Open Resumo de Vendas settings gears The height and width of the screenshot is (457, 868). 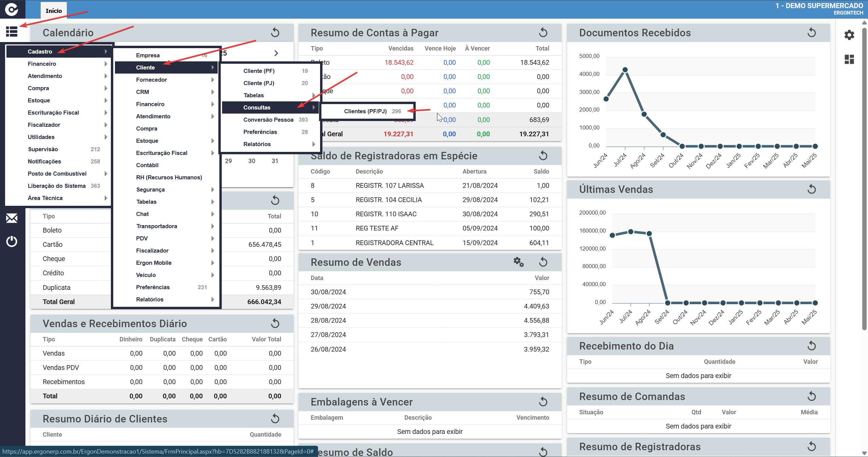pos(518,262)
